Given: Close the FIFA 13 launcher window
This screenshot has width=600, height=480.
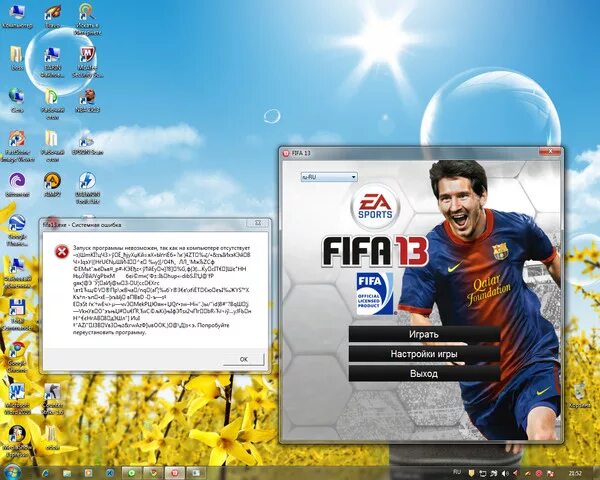Looking at the screenshot, I should click(x=550, y=152).
